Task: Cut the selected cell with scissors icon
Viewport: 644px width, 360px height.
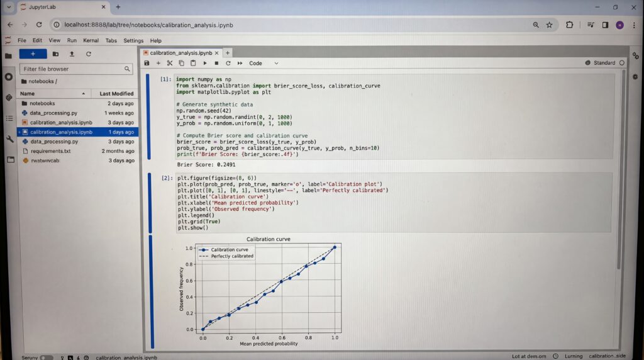Action: [x=170, y=64]
